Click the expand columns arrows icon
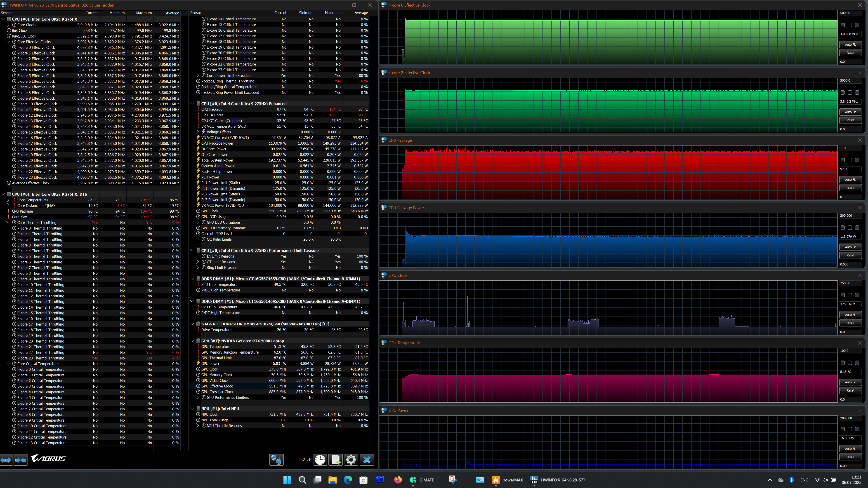The width and height of the screenshot is (868, 488). tap(6, 460)
